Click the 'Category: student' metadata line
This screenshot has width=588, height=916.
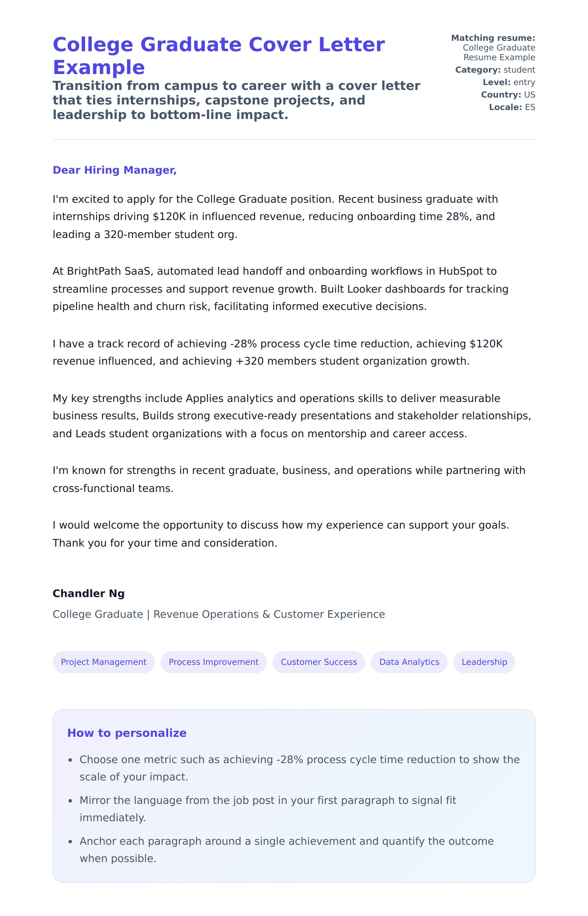tap(495, 70)
